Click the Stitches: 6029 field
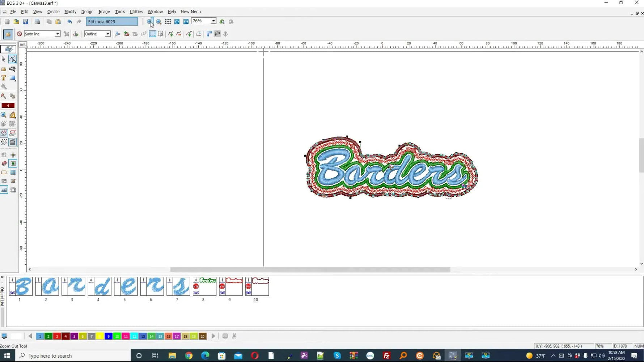Viewport: 644px width, 362px height. coord(111,21)
